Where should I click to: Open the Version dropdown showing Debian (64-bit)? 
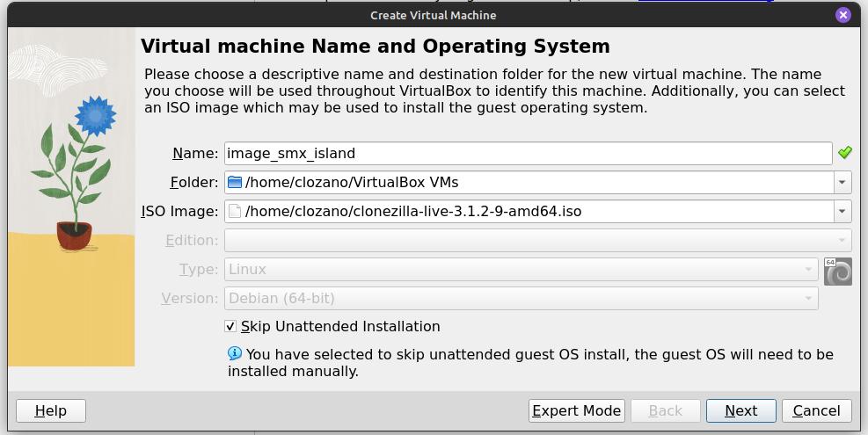coord(521,298)
